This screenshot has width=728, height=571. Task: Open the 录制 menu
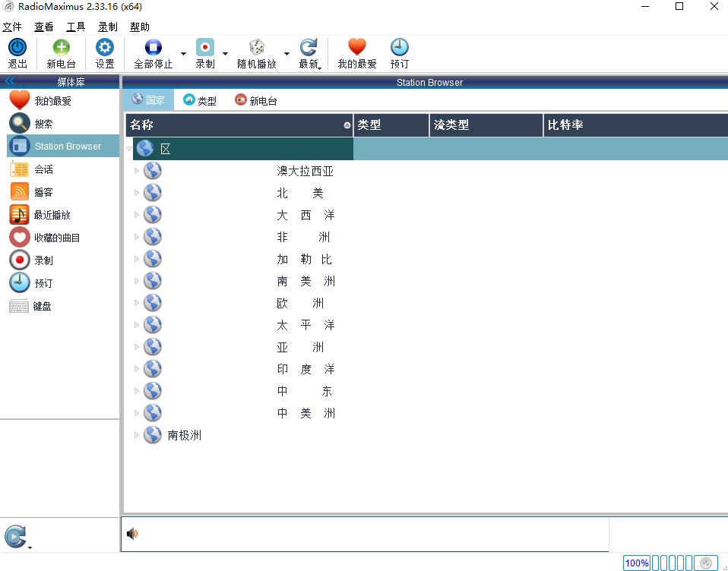pos(108,27)
